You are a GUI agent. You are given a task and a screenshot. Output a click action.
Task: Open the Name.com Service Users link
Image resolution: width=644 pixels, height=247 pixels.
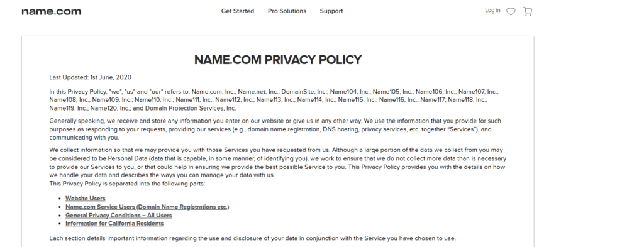147,207
